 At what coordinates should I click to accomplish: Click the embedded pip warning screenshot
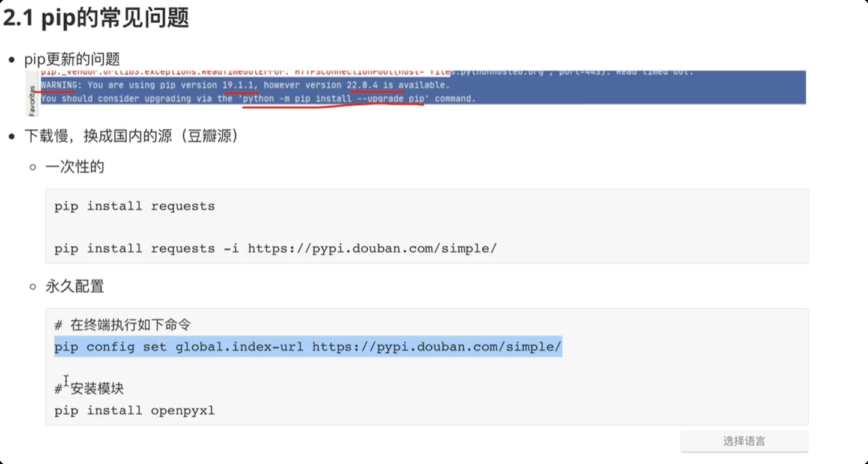(417, 93)
